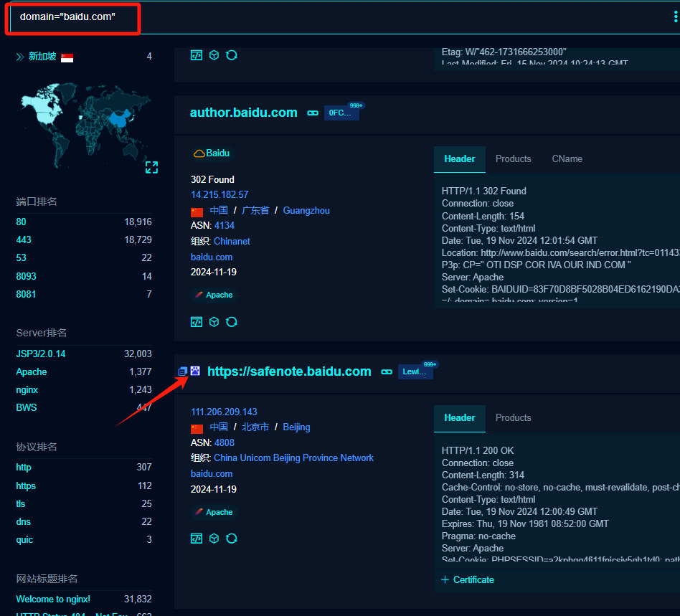Expand the world map to fullscreen
This screenshot has width=680, height=616.
(x=152, y=167)
